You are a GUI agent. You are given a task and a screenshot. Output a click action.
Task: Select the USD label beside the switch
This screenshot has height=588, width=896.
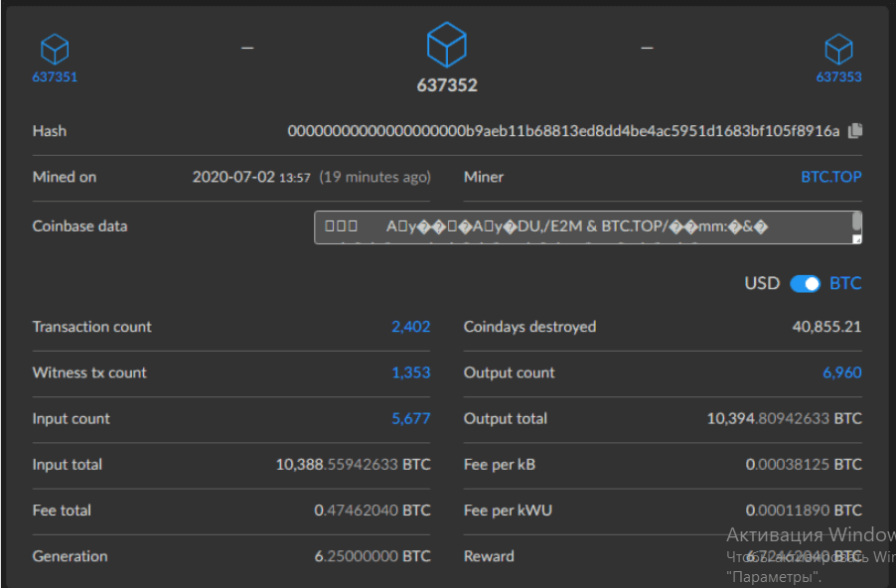pos(762,283)
